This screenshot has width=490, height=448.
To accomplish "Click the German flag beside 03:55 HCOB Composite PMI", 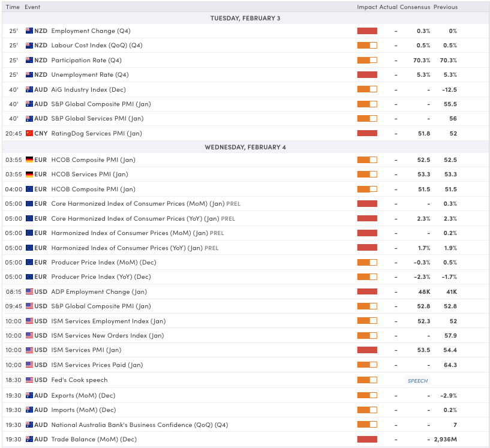I will pyautogui.click(x=29, y=160).
